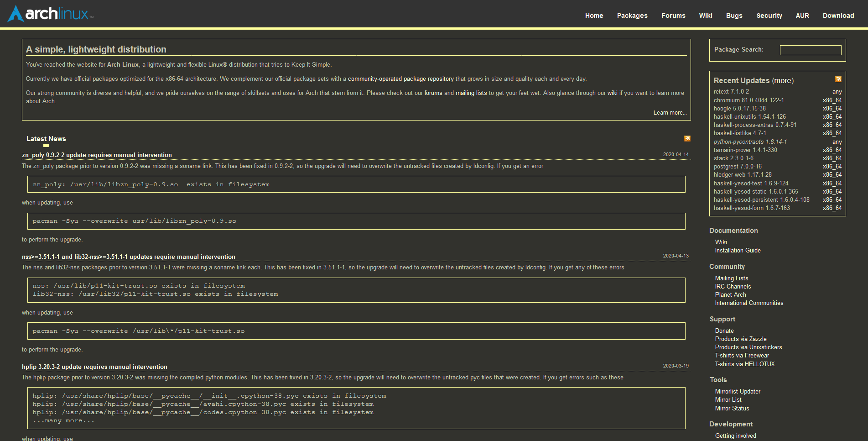
Task: Open the haskell-yesod-persistent 1.6.0.4-108 package
Action: 762,200
